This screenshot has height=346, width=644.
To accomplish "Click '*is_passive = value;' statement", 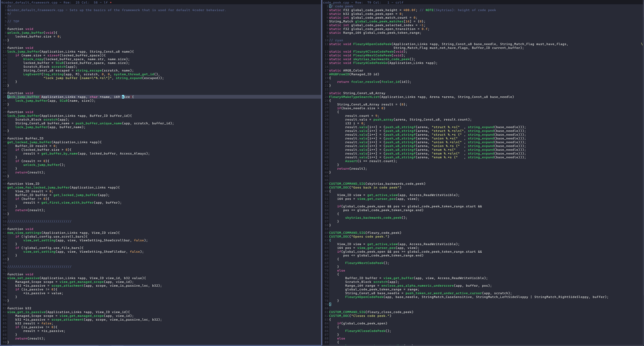I will pos(44,293).
